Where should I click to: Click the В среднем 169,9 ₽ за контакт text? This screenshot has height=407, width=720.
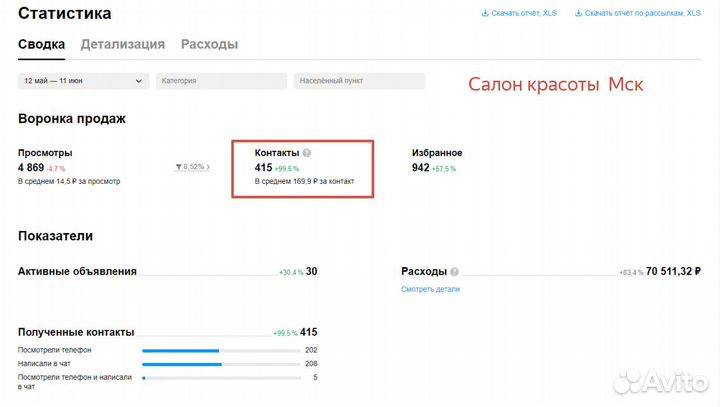click(x=304, y=181)
